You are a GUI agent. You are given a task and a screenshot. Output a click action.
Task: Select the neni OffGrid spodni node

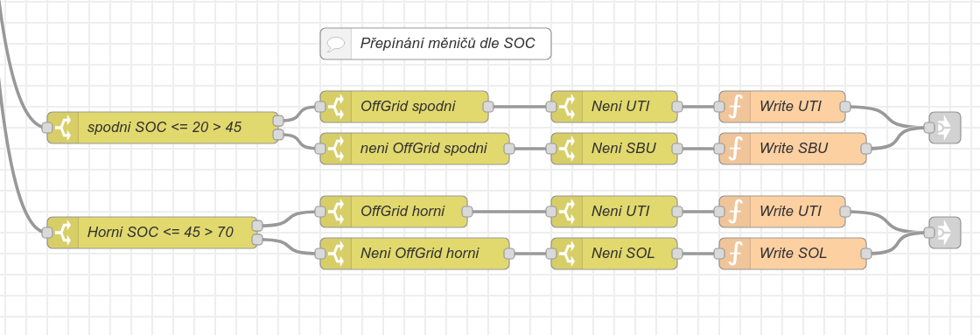coord(415,149)
